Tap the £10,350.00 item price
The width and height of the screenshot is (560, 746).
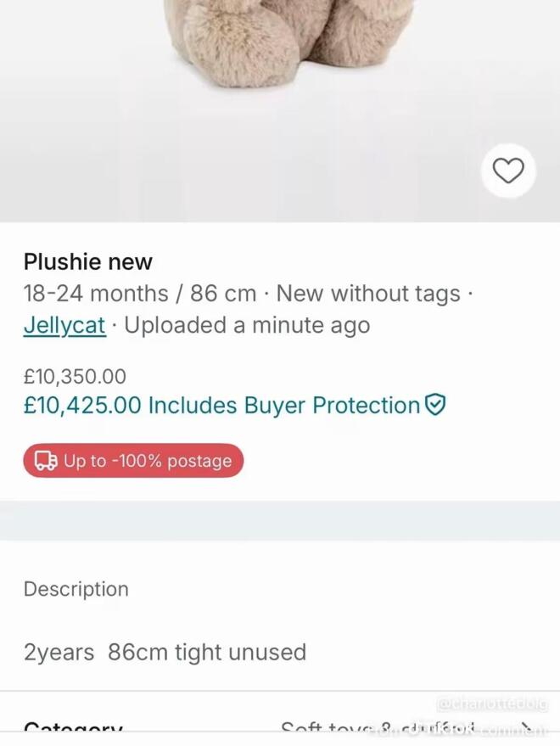75,376
